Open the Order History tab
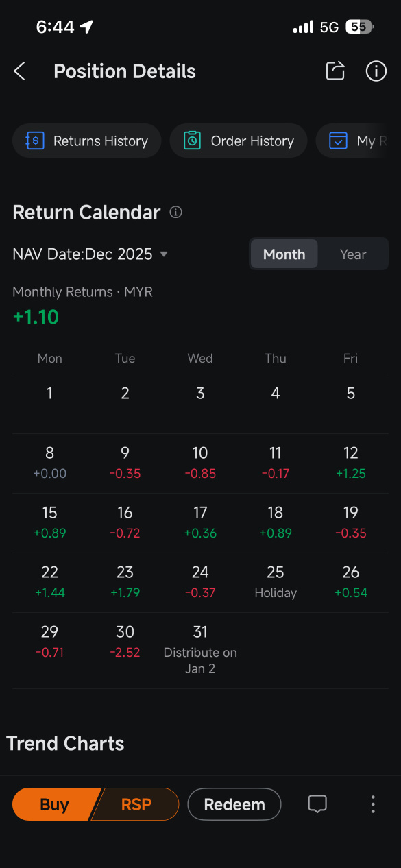The image size is (401, 868). click(x=239, y=141)
